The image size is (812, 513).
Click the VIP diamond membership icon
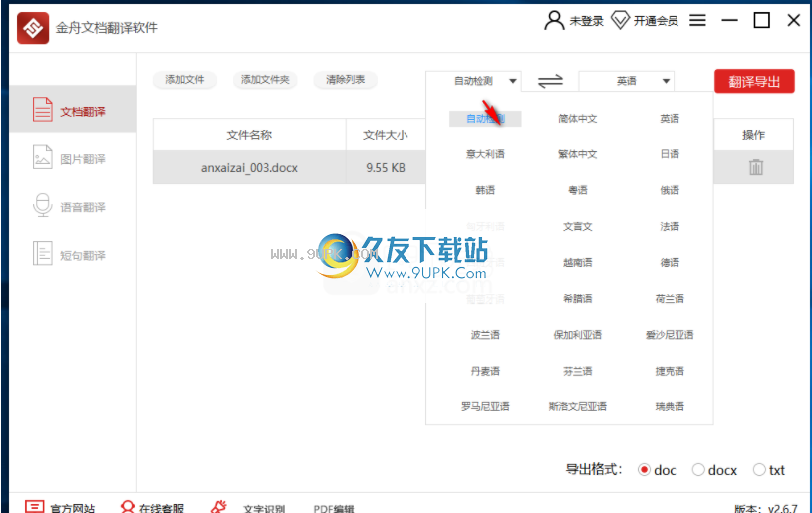(620, 20)
